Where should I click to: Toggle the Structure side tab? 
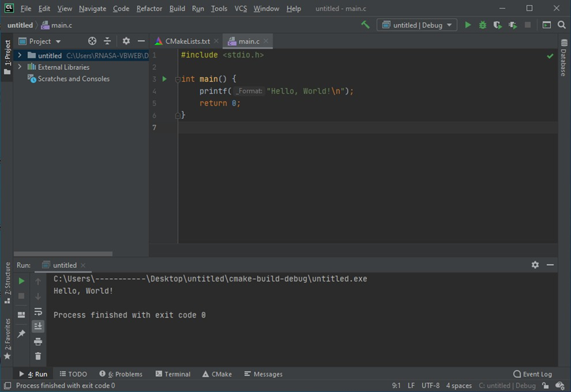7,283
